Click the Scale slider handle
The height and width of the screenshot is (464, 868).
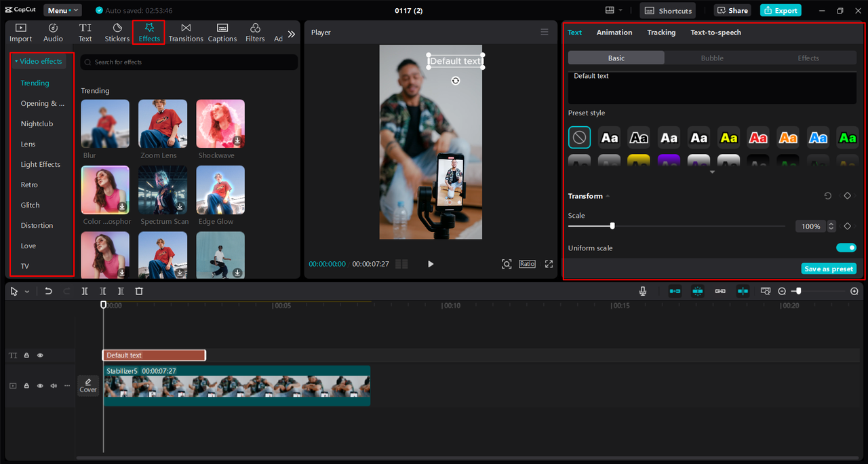coord(612,226)
